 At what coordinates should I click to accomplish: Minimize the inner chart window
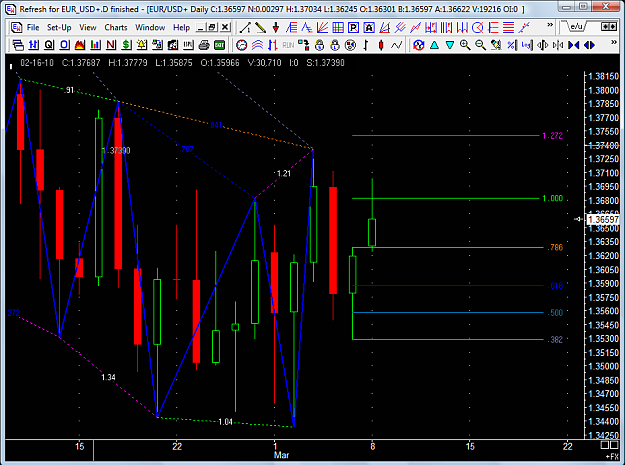click(x=201, y=27)
